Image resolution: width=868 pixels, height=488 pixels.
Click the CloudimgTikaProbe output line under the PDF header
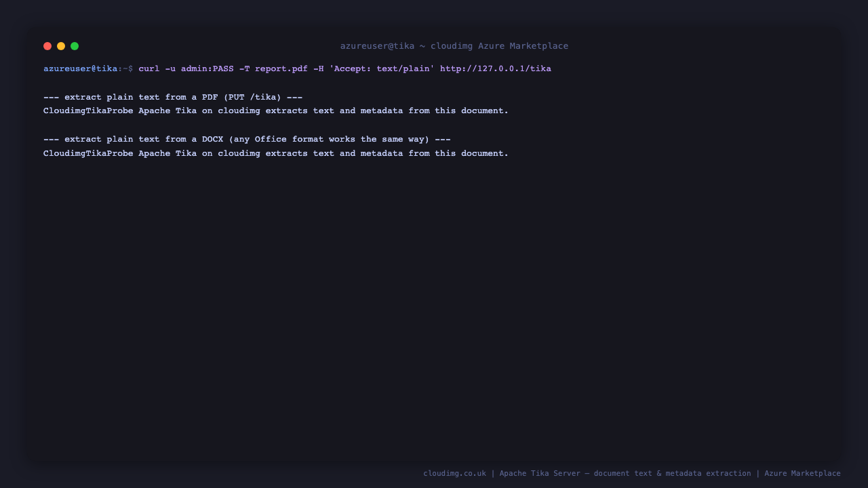(276, 111)
